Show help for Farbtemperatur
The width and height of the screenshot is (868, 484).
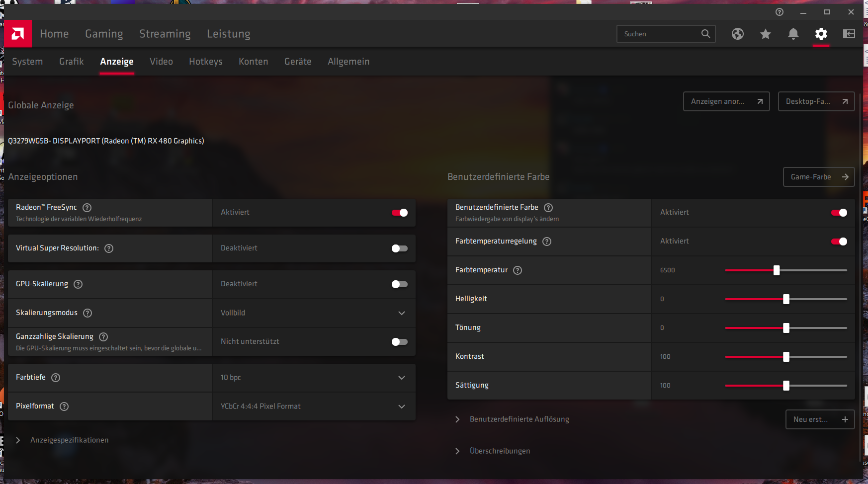(518, 270)
